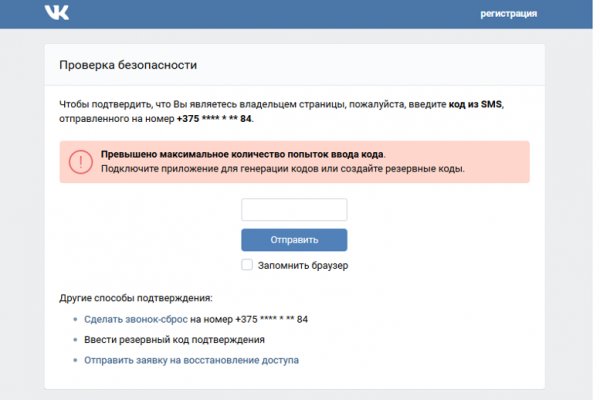Focus the SMS code input field

click(x=294, y=209)
